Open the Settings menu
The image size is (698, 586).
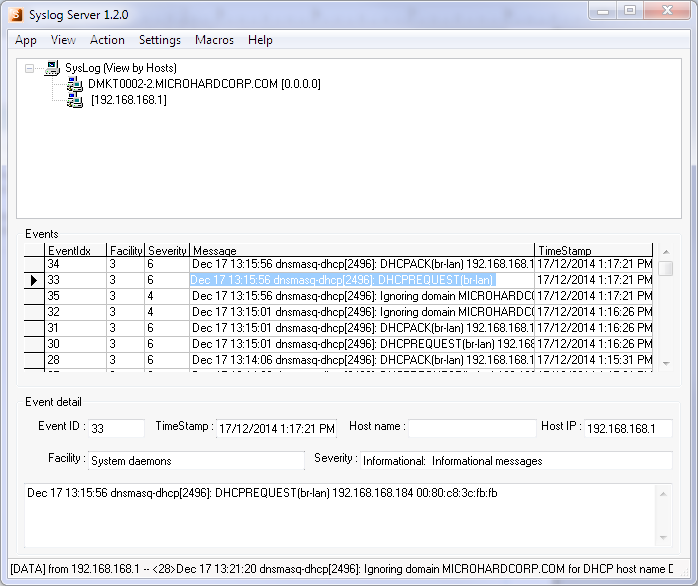[160, 40]
